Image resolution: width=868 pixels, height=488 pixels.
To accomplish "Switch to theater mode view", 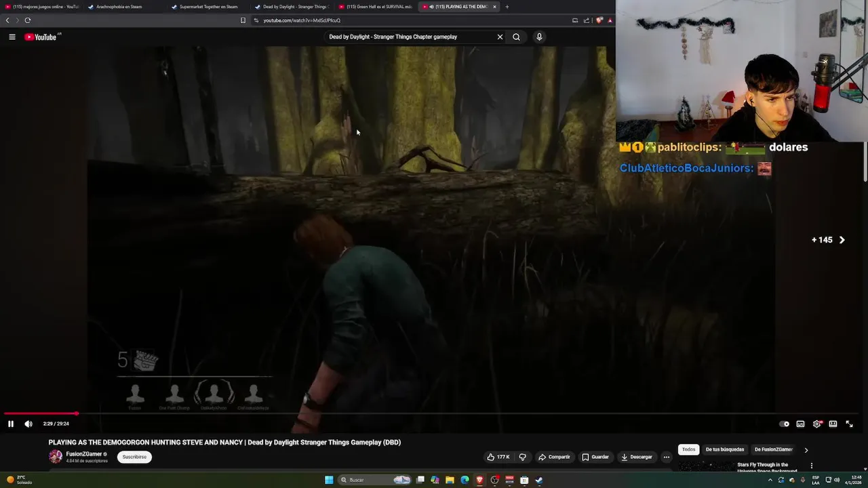I will point(833,424).
